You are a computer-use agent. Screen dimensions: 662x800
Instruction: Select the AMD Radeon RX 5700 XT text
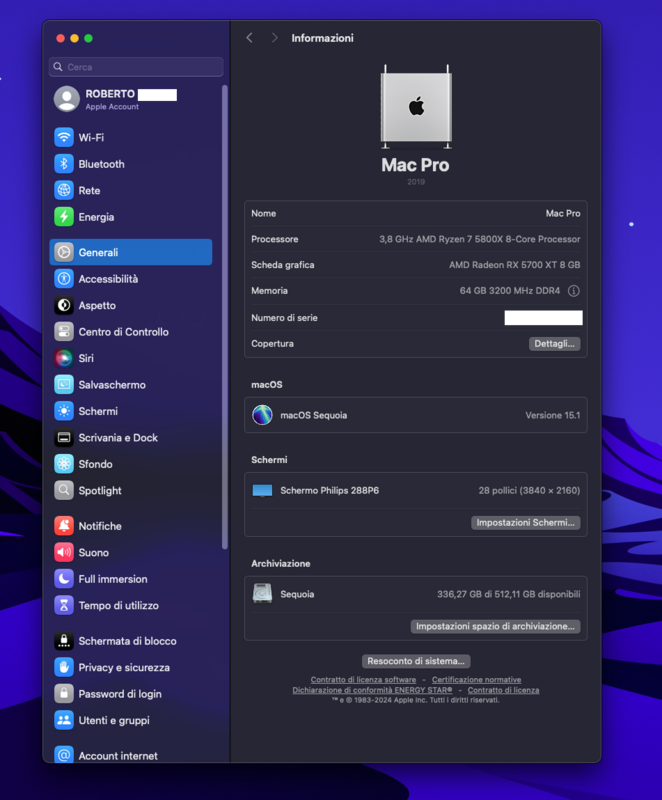pos(515,265)
